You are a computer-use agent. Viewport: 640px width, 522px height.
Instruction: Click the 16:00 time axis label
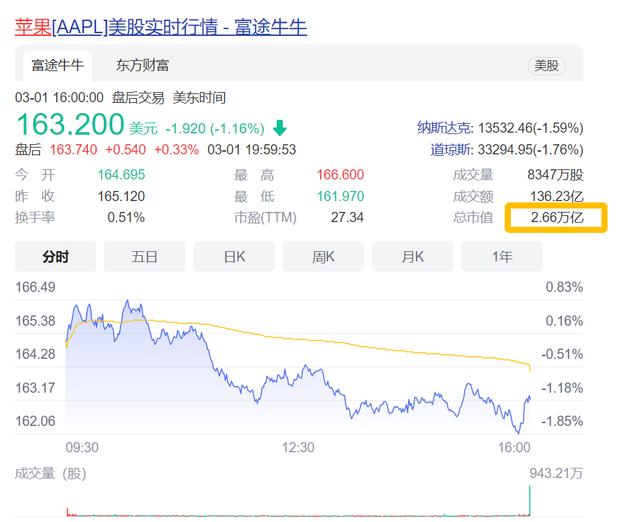tap(514, 448)
